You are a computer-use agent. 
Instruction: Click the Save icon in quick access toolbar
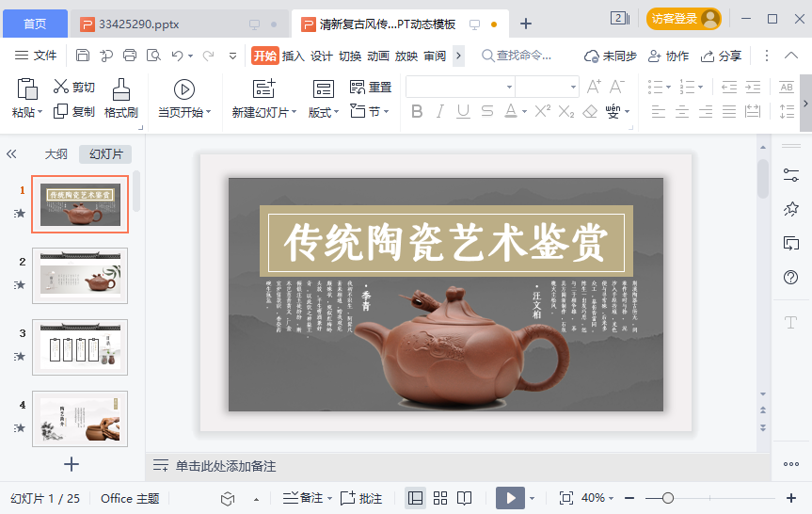(x=83, y=55)
